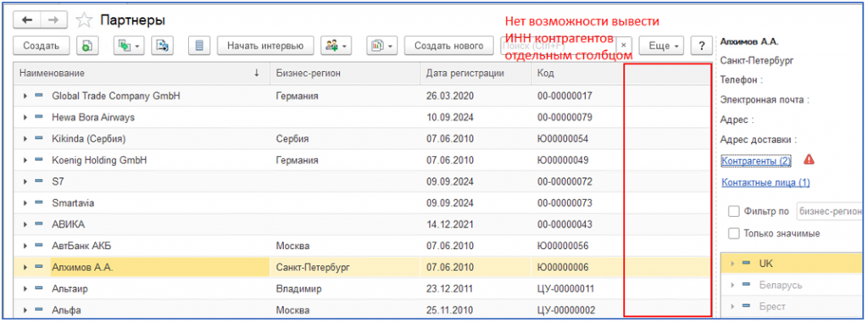
Task: Expand the Kikinda (Сербия) row
Action: pos(25,139)
